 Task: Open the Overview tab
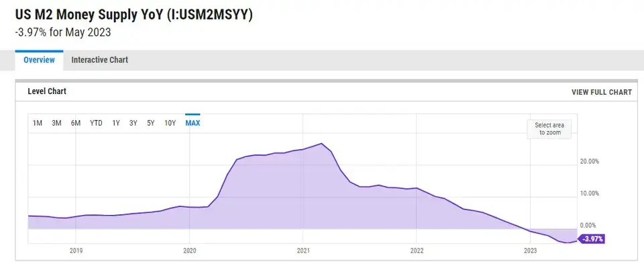point(39,60)
